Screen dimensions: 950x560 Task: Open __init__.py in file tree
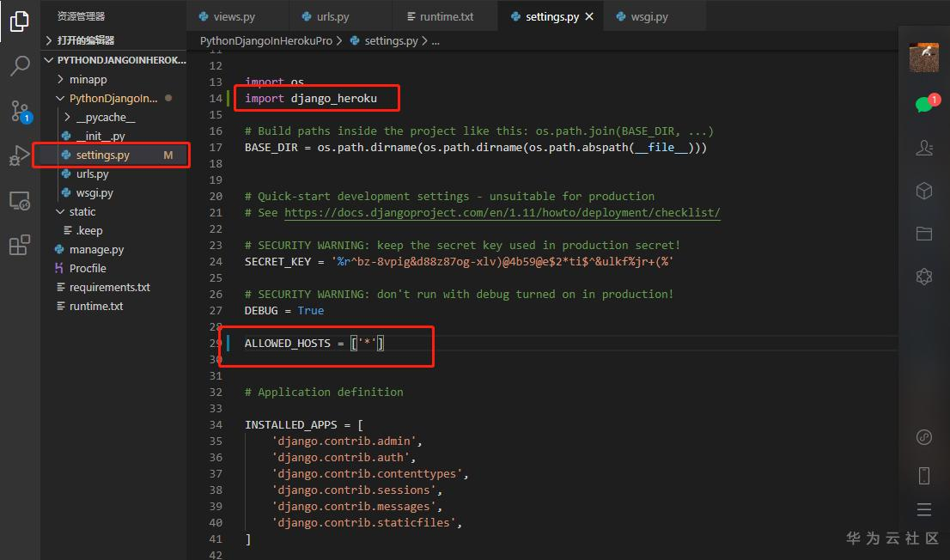click(x=114, y=136)
